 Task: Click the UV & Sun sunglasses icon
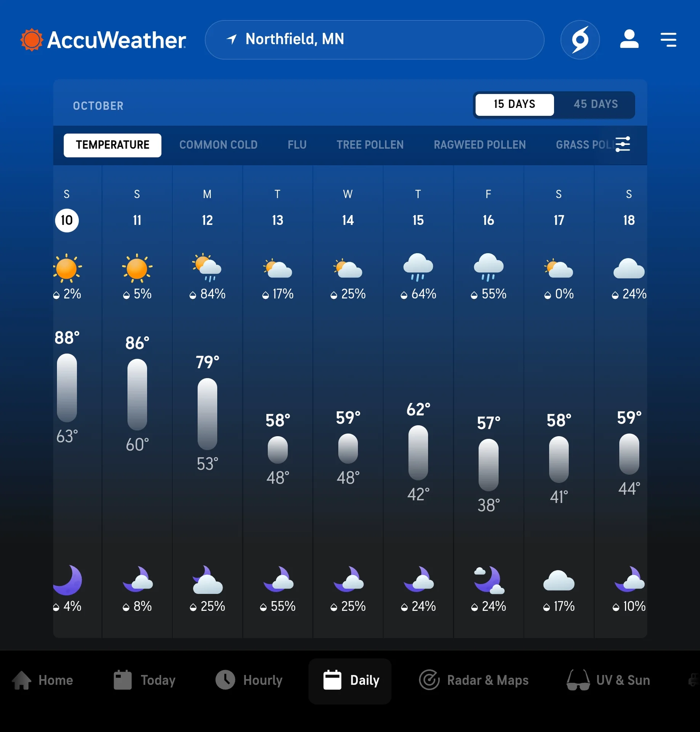click(x=578, y=680)
